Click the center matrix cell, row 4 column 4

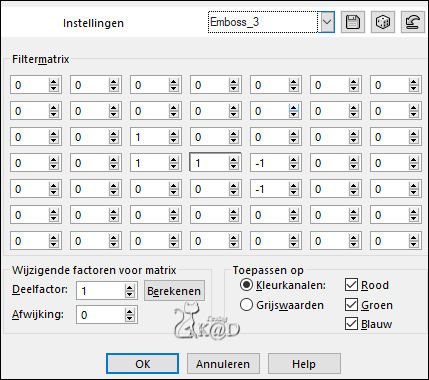[x=210, y=163]
